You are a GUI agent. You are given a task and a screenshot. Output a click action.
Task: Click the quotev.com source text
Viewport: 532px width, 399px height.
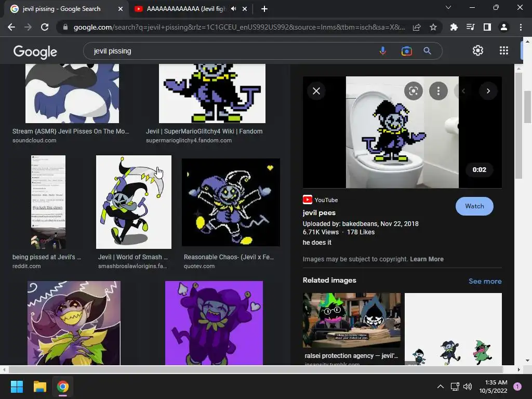coord(199,266)
